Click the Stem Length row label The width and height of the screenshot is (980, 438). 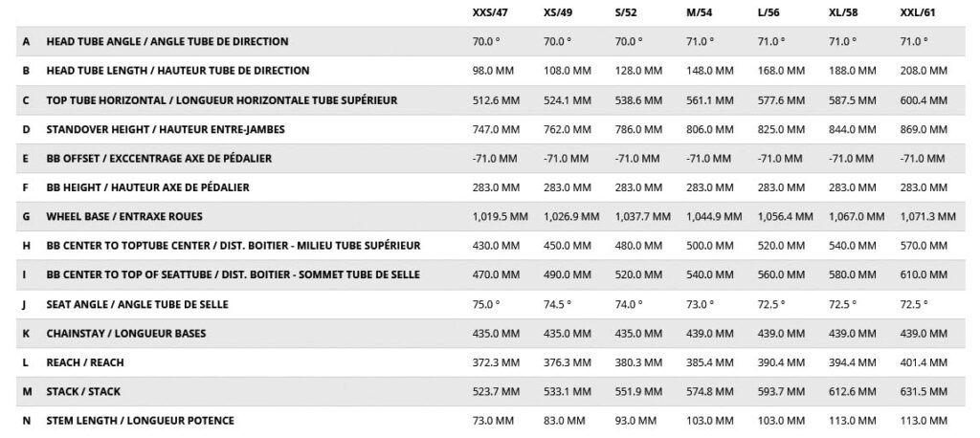140,421
